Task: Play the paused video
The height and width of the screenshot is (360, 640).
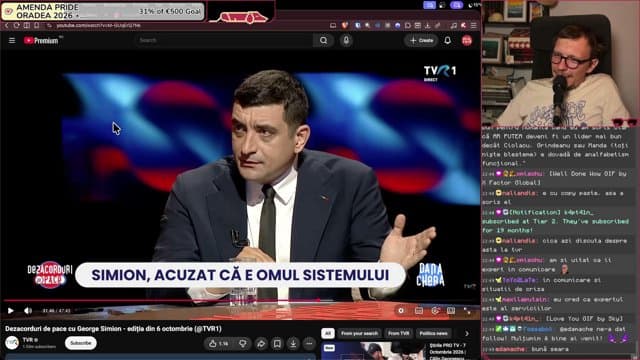Action: coord(11,311)
